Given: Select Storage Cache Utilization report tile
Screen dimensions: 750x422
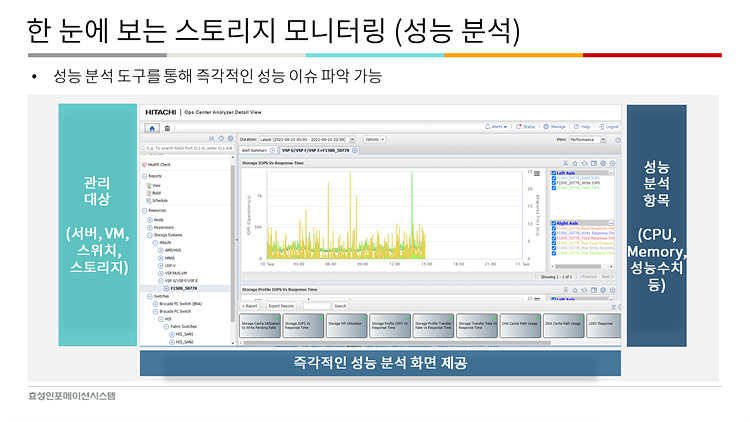Looking at the screenshot, I should tap(259, 325).
